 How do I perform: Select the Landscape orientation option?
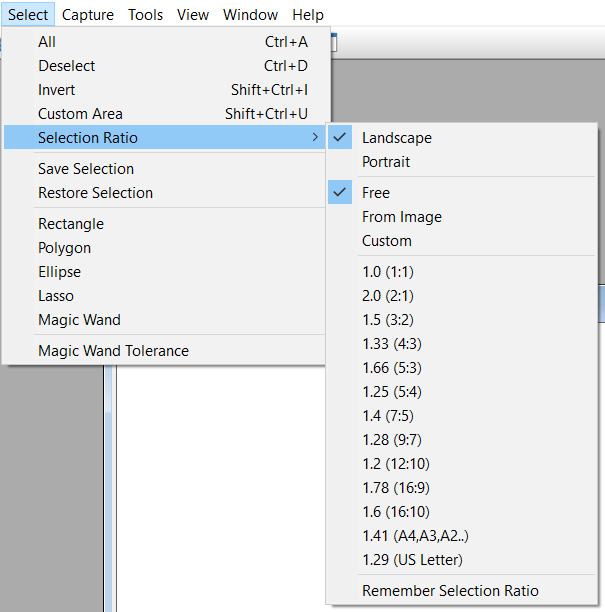point(397,138)
